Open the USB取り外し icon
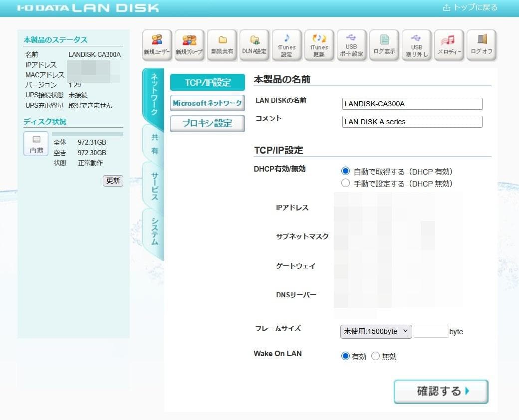Screen dimensions: 519x420 (x=416, y=45)
